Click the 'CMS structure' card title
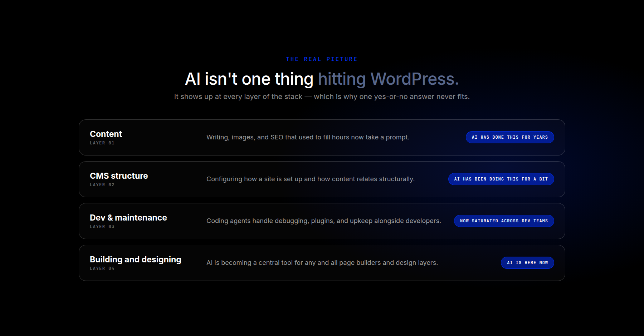Image resolution: width=644 pixels, height=336 pixels. [x=119, y=176]
